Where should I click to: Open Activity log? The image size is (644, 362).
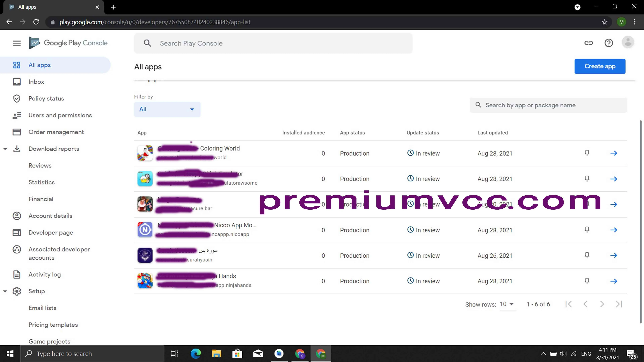click(x=45, y=274)
